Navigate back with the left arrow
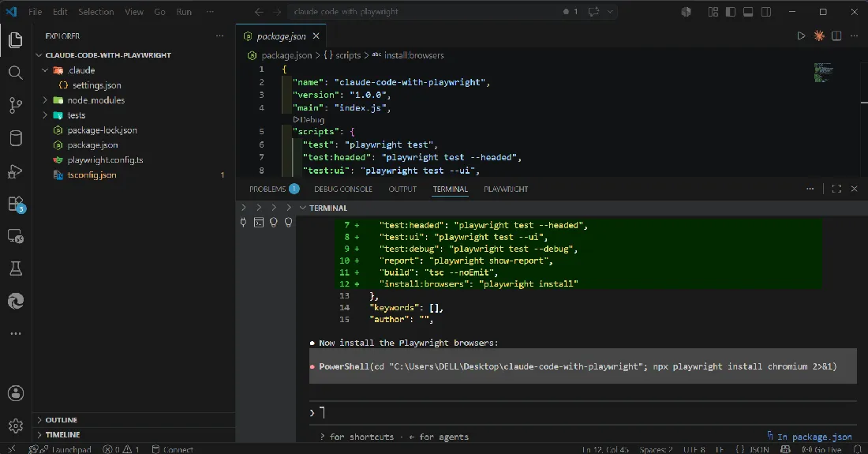 259,12
